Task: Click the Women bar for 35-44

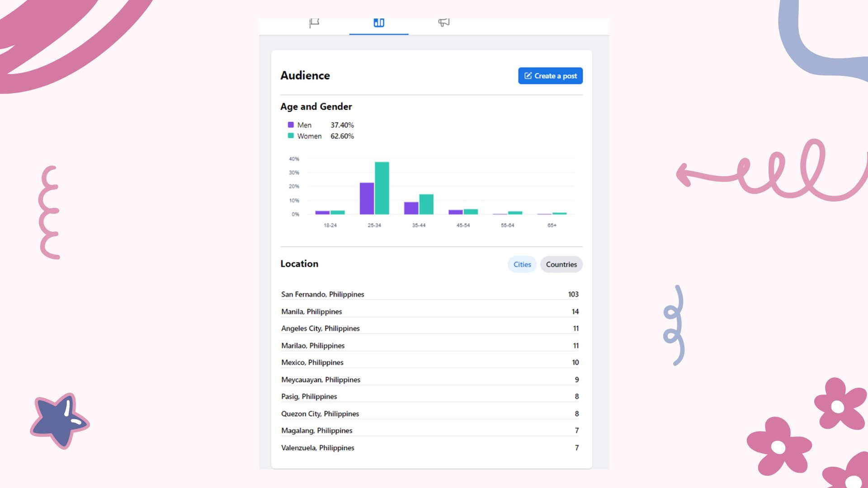Action: [x=426, y=204]
